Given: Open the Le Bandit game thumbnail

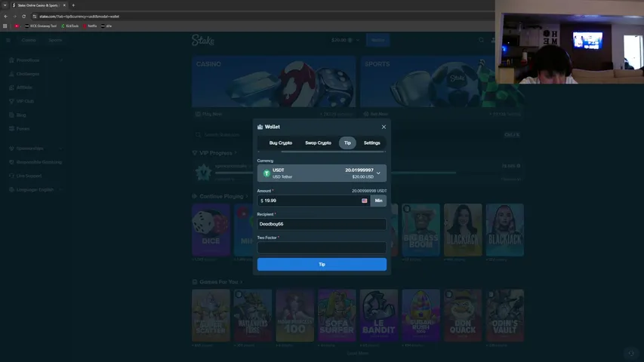Looking at the screenshot, I should point(379,316).
